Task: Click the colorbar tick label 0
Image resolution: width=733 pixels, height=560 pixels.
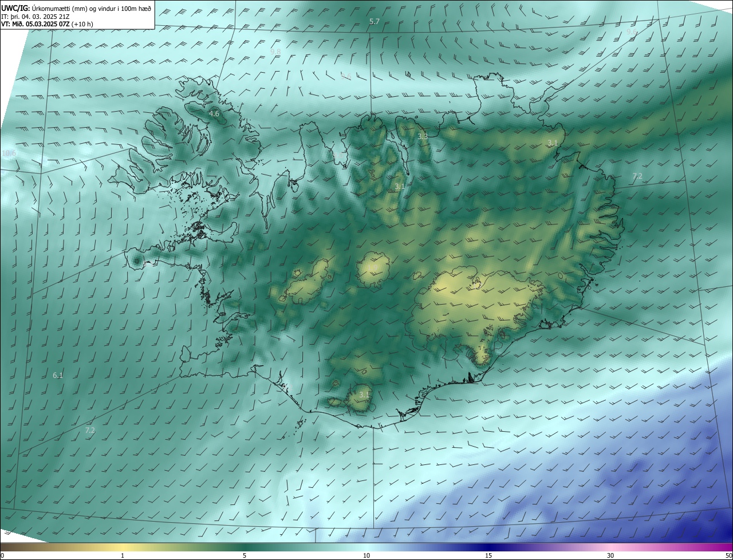Action: pyautogui.click(x=2, y=555)
